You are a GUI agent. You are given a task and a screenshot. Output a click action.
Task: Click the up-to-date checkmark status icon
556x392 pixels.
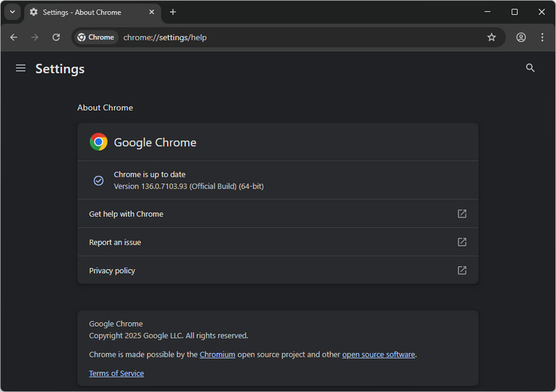[99, 181]
